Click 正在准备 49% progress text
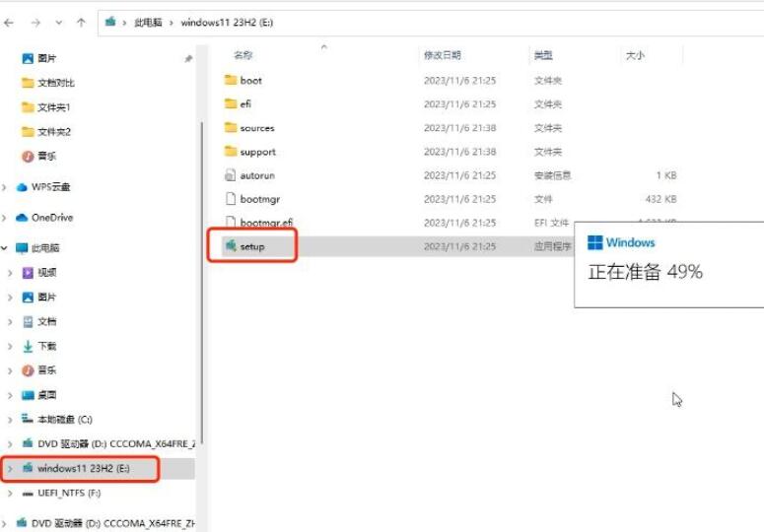The image size is (764, 532). [645, 272]
